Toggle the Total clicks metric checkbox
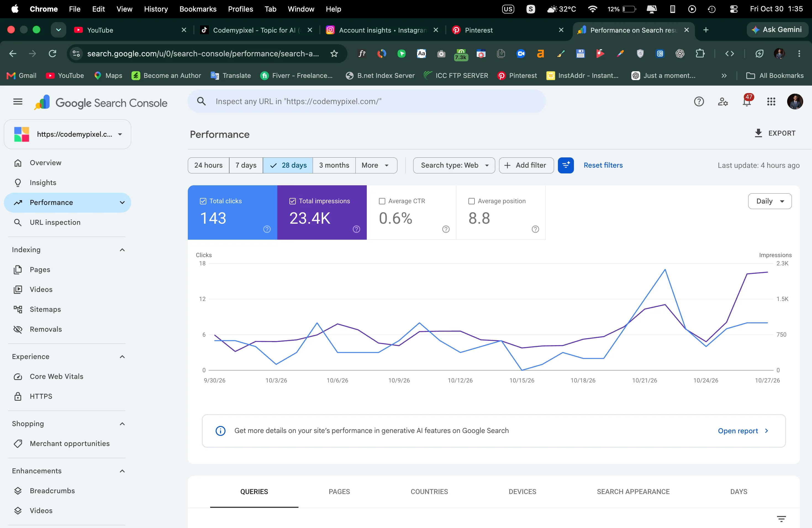Image resolution: width=812 pixels, height=528 pixels. point(203,201)
